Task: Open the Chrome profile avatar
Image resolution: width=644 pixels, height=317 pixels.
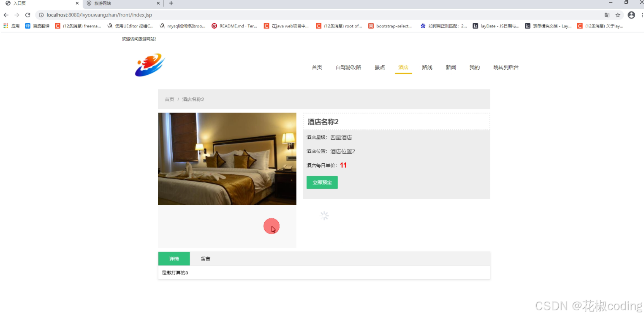Action: [631, 15]
